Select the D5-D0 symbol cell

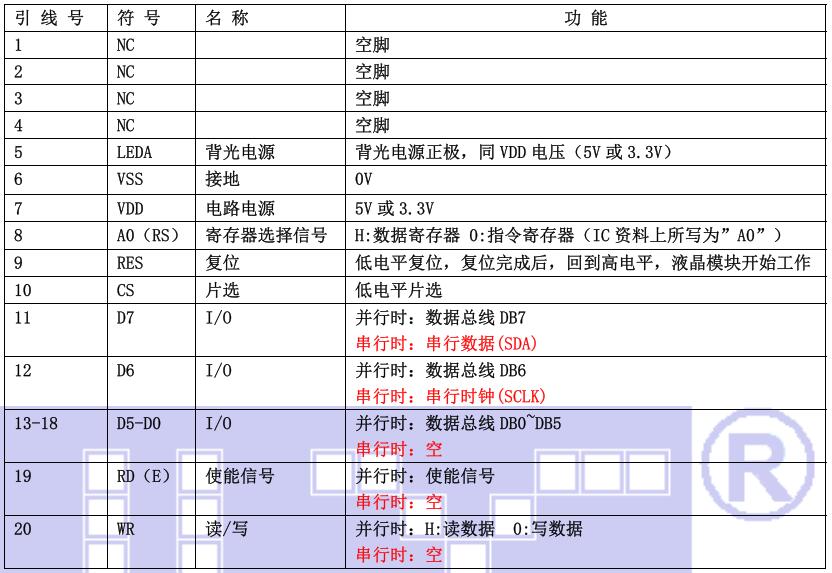[137, 424]
